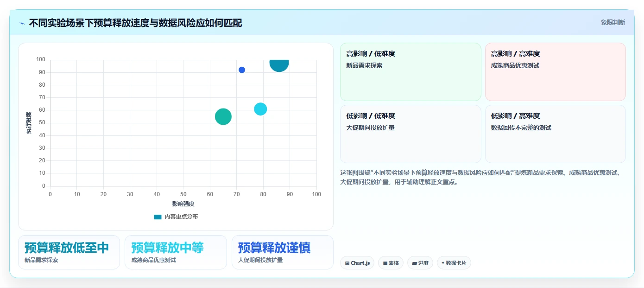Click the 进度 tag
This screenshot has width=644, height=288.
[420, 263]
